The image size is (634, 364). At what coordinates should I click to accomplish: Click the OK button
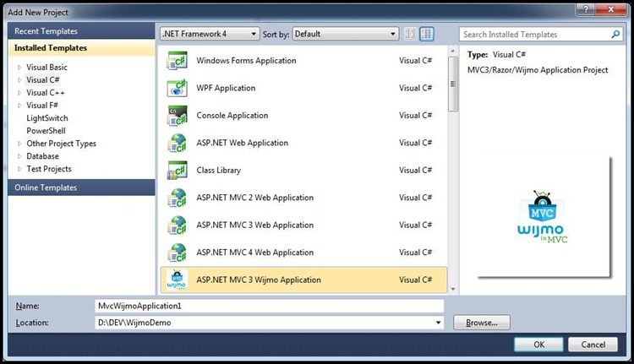tap(538, 345)
